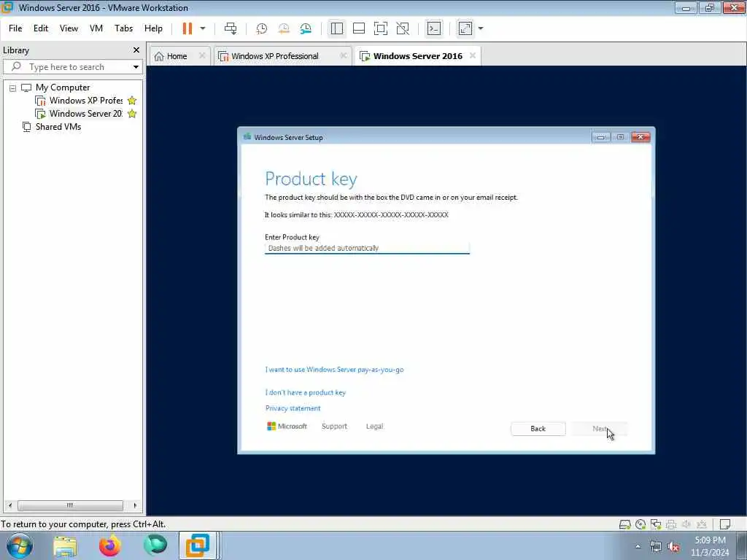Open File Explorer from taskbar

pos(65,545)
